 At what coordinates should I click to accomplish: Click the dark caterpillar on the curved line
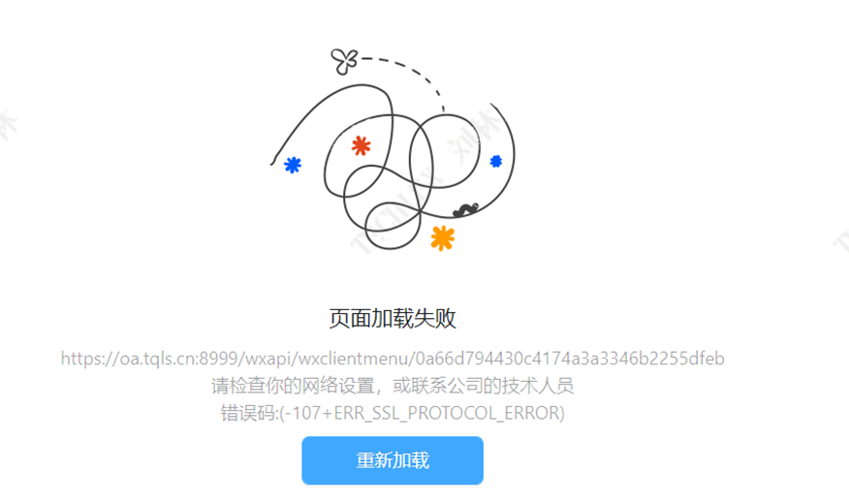[x=465, y=209]
